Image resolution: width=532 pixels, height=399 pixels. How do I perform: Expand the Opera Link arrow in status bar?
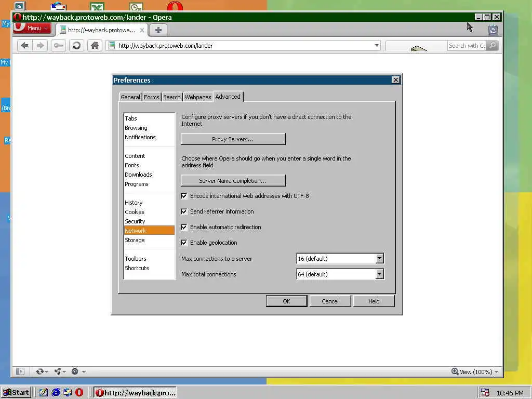(x=46, y=372)
